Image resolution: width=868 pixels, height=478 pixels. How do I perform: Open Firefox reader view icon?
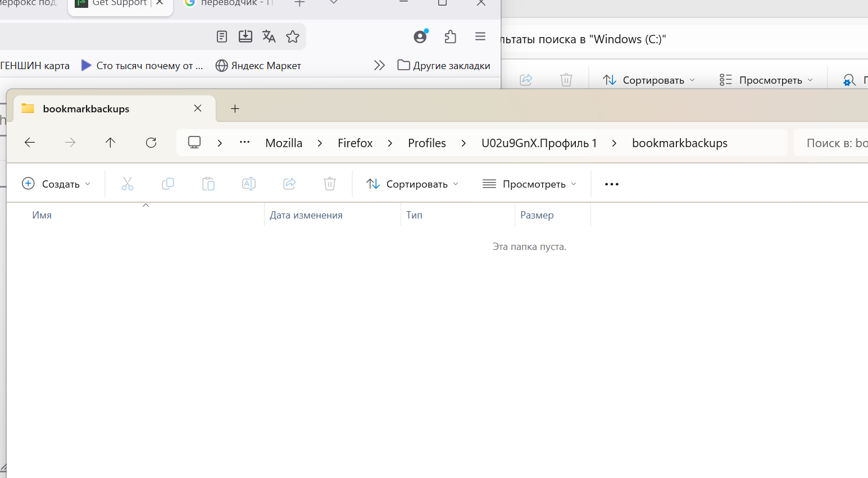222,37
